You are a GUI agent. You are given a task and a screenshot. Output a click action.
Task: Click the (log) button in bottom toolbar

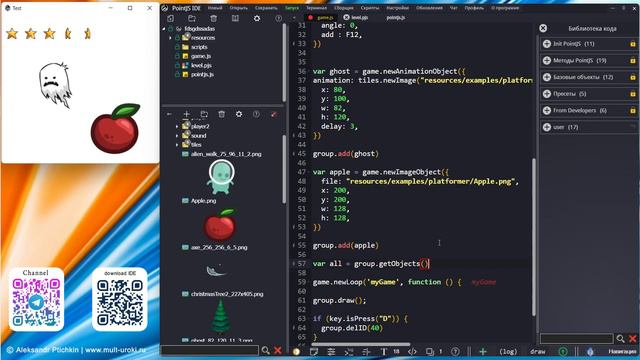tap(508, 351)
